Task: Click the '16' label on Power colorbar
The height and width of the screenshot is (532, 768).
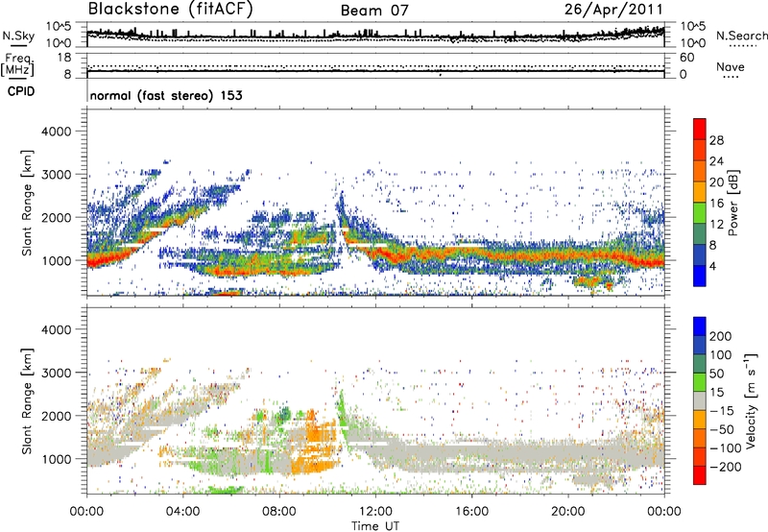Action: point(716,204)
